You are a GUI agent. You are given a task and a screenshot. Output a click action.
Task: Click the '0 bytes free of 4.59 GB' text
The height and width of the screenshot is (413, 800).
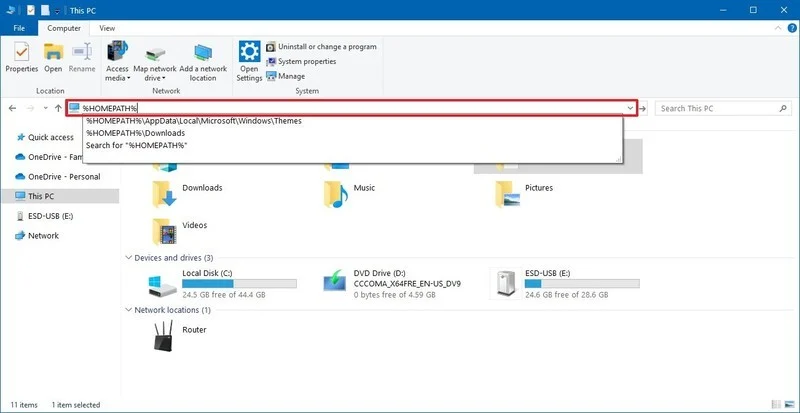(x=394, y=295)
